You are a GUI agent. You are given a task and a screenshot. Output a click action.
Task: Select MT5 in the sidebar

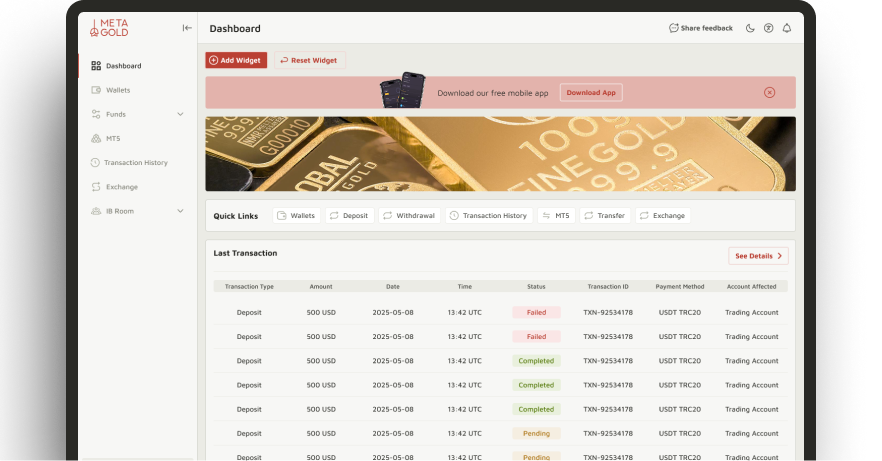[x=113, y=138]
